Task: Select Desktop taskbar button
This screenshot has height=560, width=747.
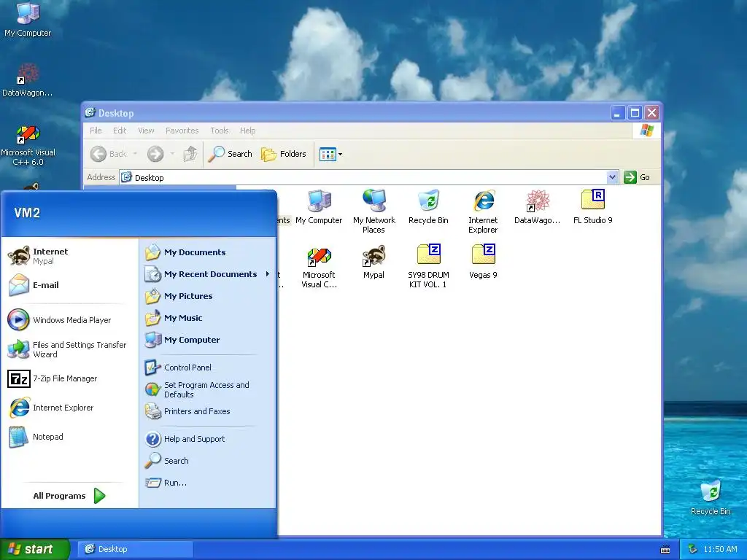Action: tap(135, 549)
